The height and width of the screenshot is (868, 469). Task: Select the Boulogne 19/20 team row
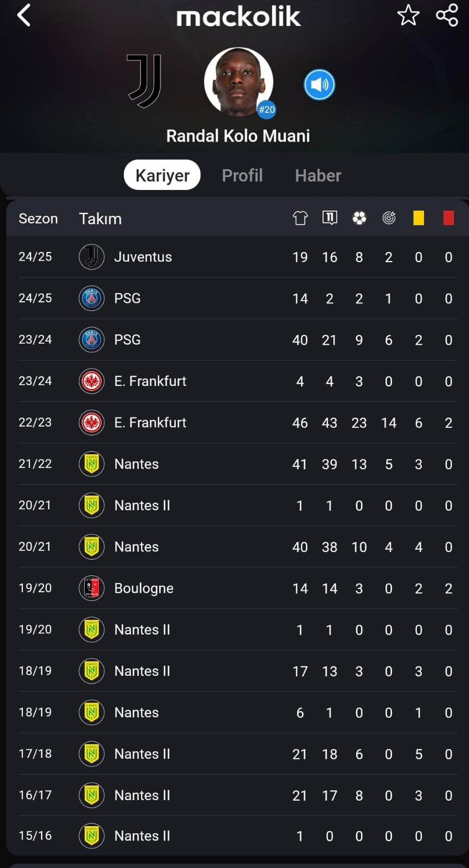click(x=238, y=588)
